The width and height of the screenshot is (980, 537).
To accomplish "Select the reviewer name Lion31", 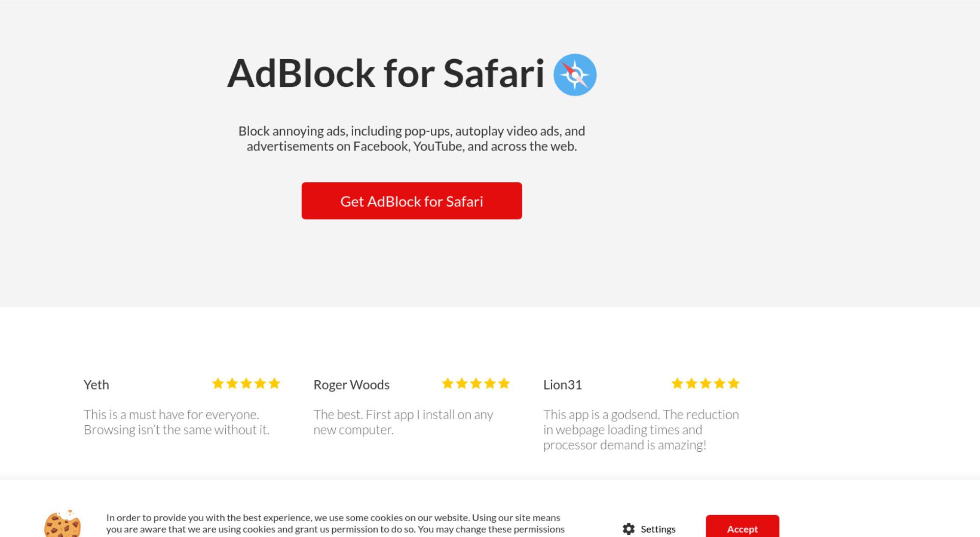I will coord(562,385).
